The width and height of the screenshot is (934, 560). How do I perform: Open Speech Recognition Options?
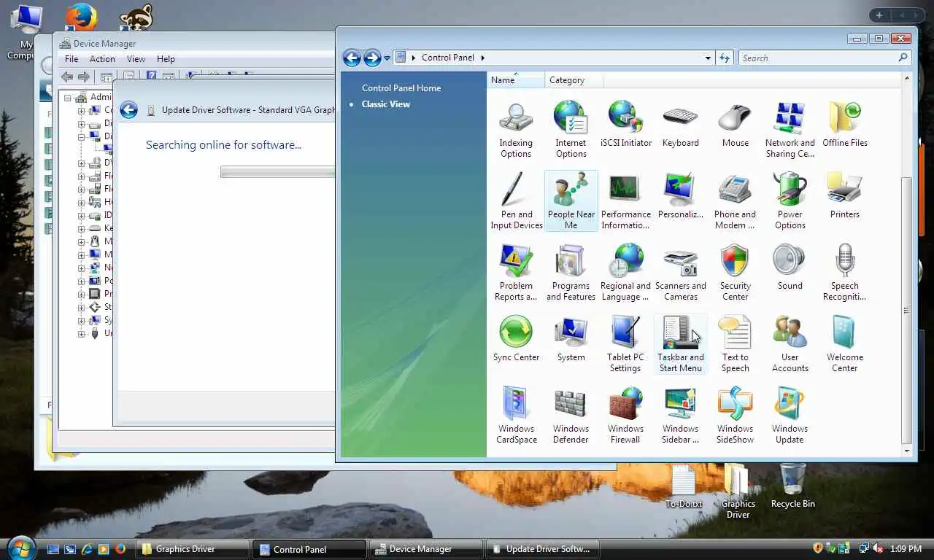(x=844, y=273)
